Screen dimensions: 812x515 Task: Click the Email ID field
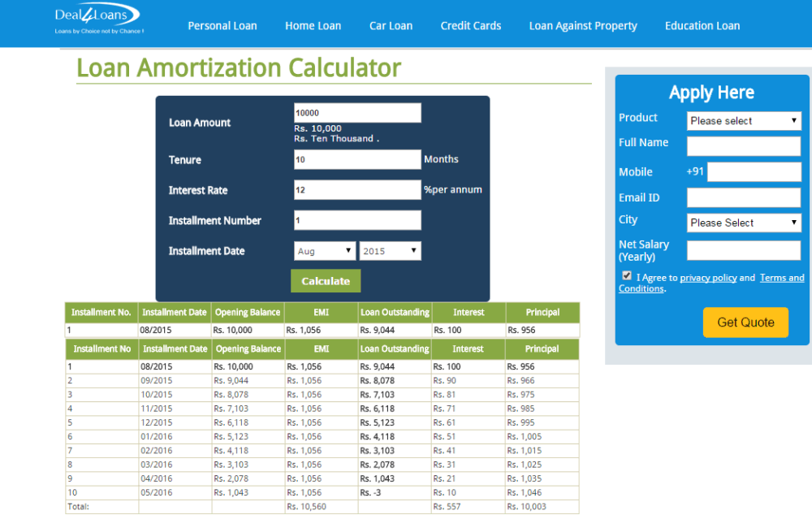pos(744,197)
